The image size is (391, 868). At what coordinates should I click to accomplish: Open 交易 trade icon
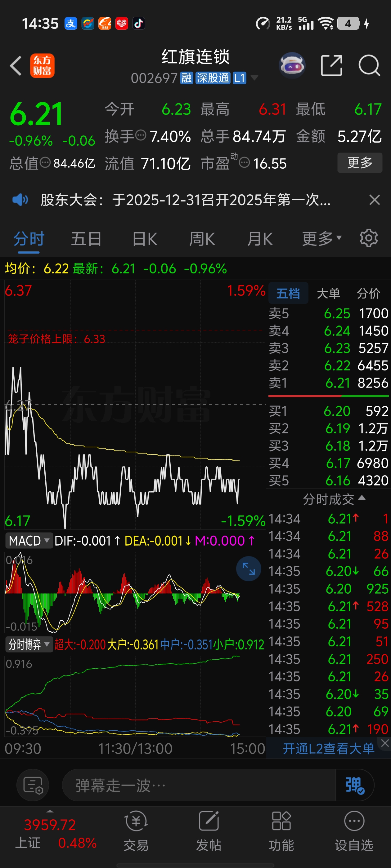[x=136, y=831]
